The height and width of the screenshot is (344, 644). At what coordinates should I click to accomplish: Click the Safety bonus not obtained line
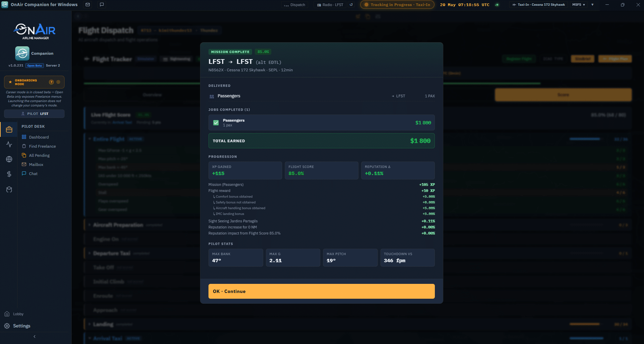321,202
